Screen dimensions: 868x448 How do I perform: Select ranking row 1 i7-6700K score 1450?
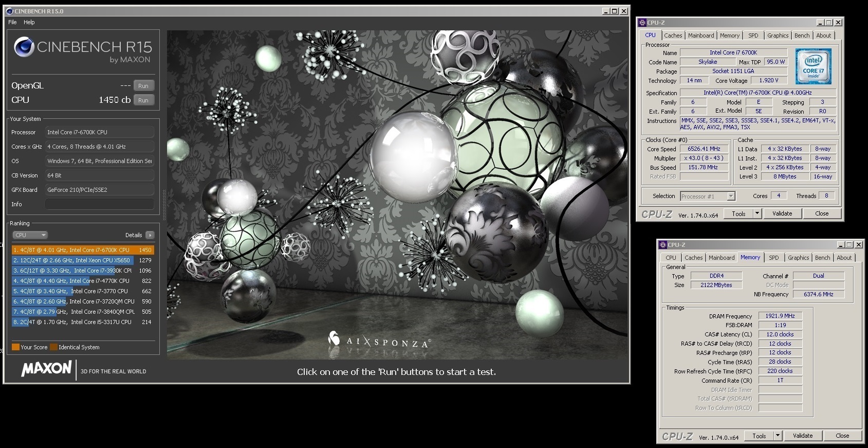point(83,250)
